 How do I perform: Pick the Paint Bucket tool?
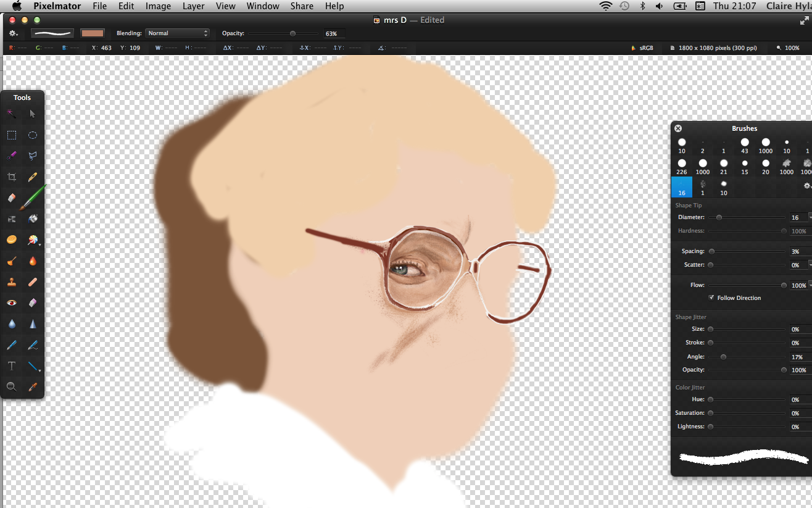[x=33, y=219]
